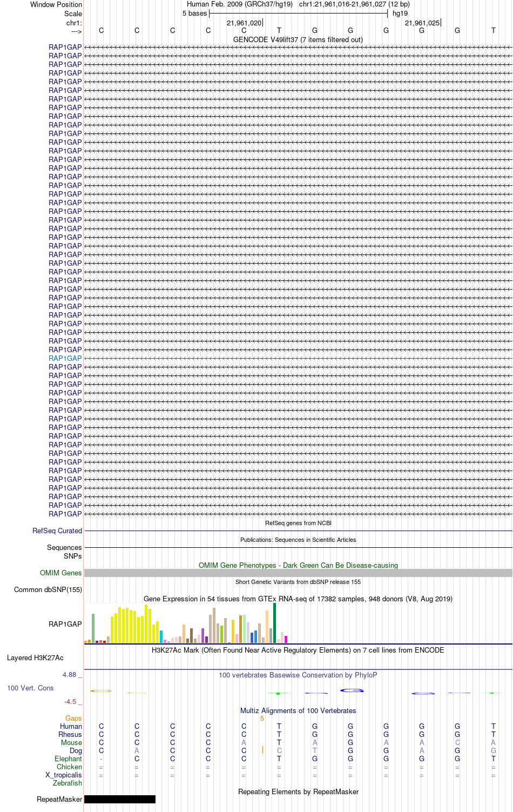Select the Dog alignment row label
The image size is (513, 812).
coord(76,750)
